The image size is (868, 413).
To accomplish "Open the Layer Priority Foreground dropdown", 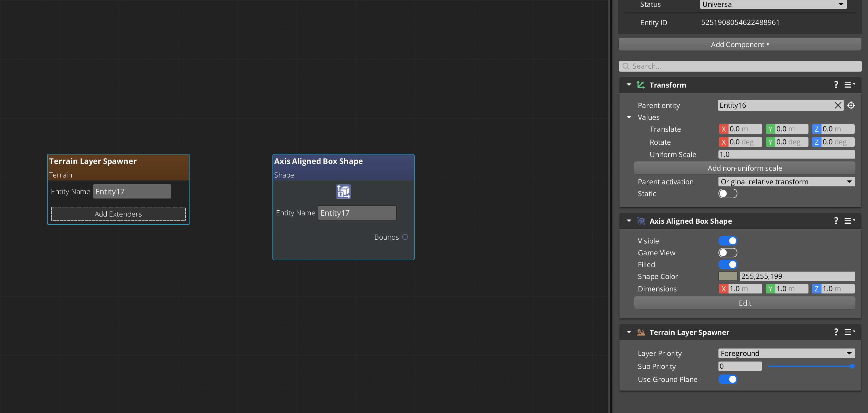I will tap(786, 353).
